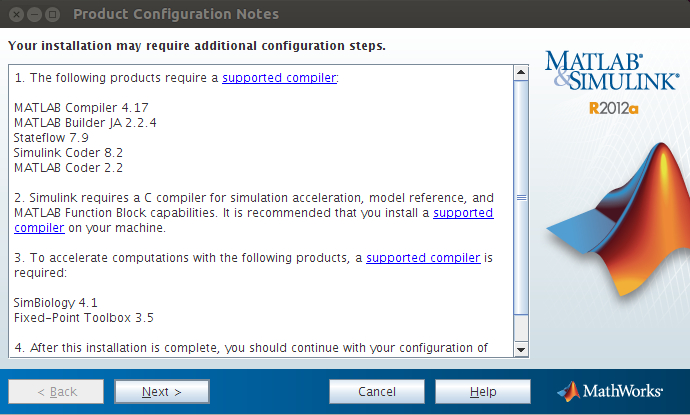Close the Product Configuration Notes window
The height and width of the screenshot is (415, 690).
[x=14, y=14]
